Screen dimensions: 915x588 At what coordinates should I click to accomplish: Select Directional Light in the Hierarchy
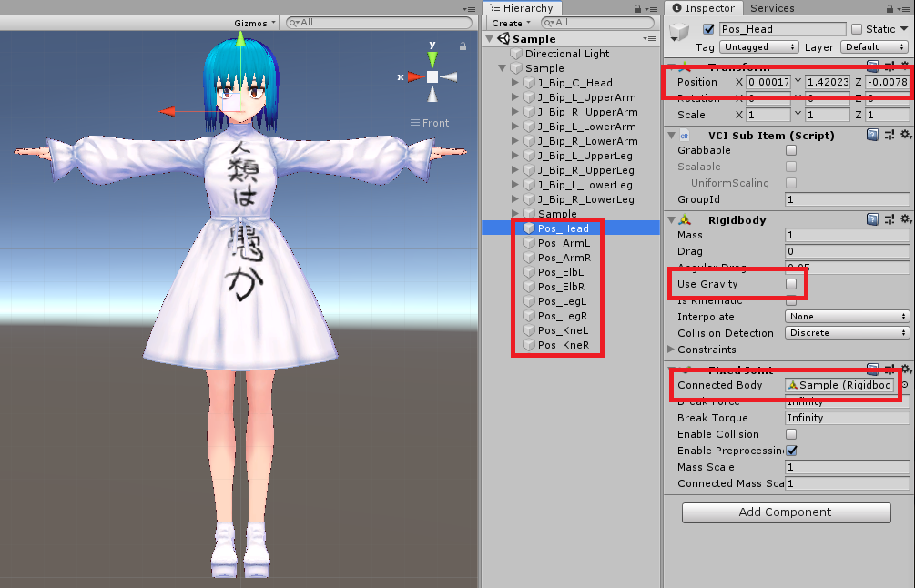(566, 54)
